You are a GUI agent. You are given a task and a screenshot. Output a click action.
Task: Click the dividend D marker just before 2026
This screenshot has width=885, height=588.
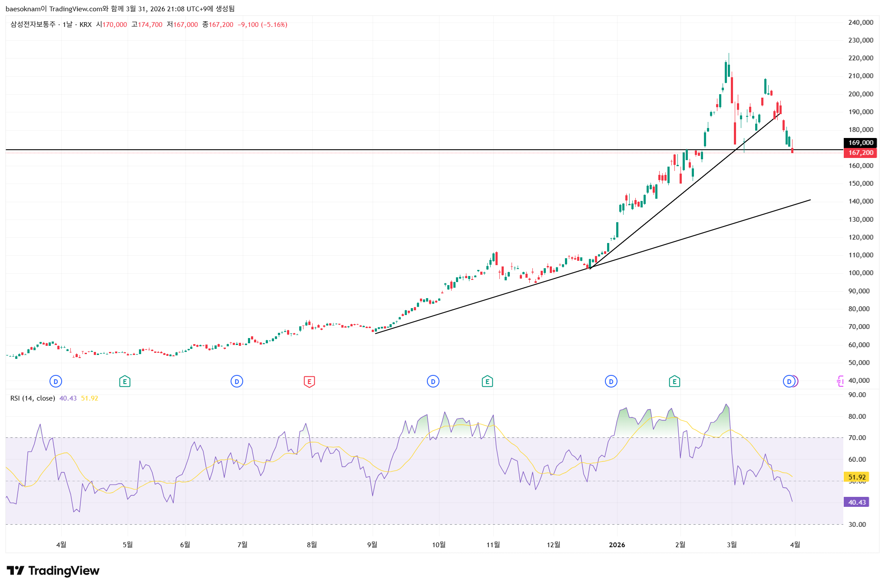(611, 381)
